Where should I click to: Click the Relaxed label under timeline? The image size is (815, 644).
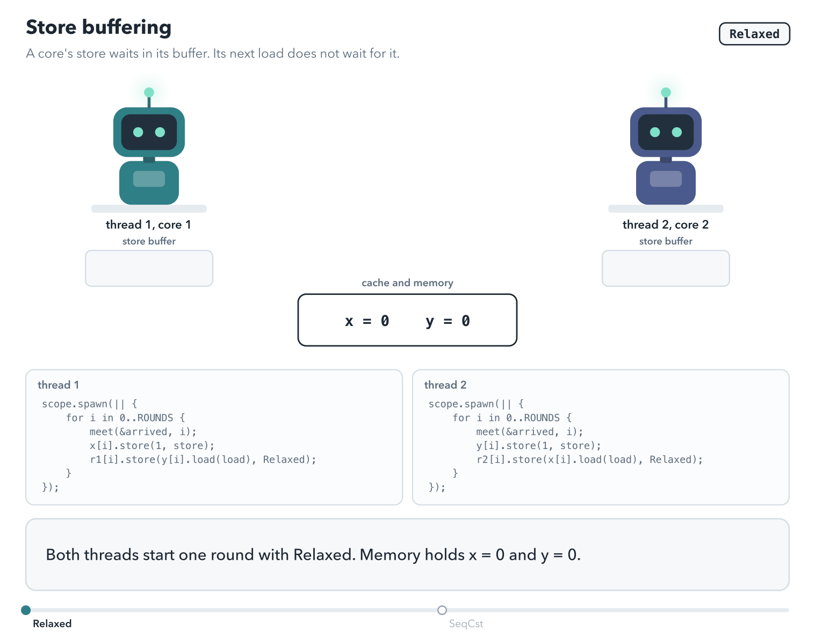52,624
